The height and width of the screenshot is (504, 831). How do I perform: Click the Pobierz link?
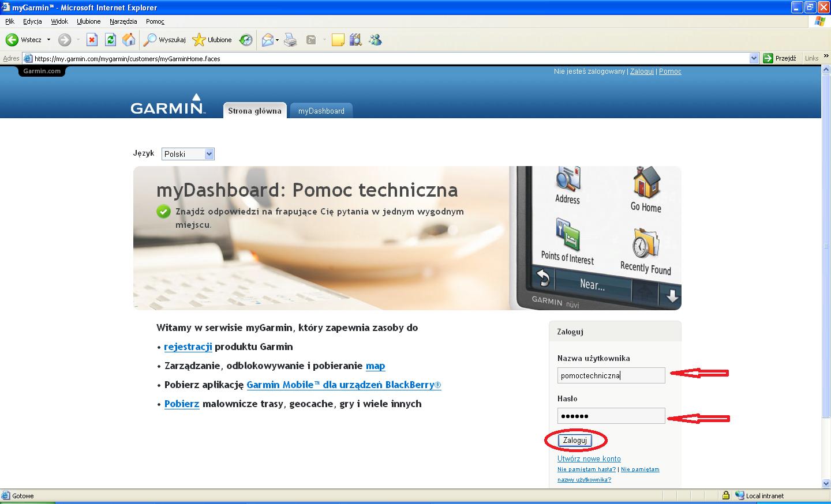(x=182, y=404)
